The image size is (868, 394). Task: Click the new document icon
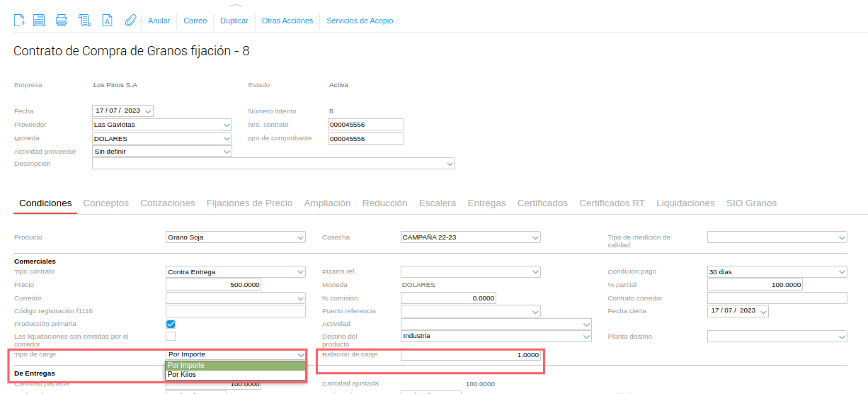[x=20, y=21]
